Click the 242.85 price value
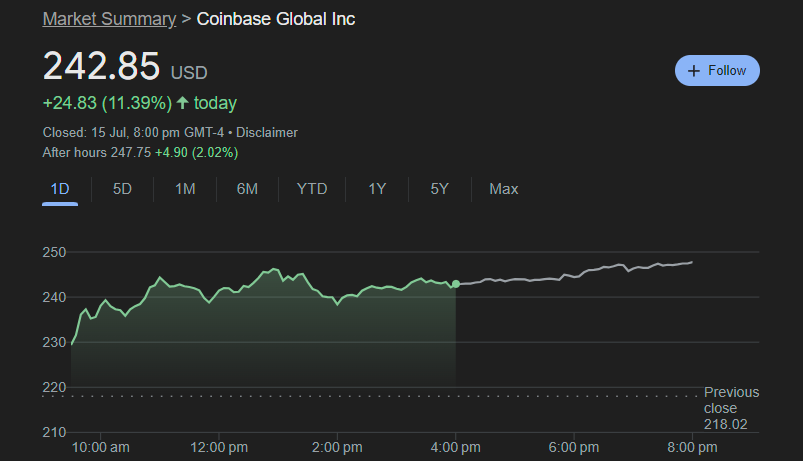Screen dimensions: 803x461 [x=101, y=66]
